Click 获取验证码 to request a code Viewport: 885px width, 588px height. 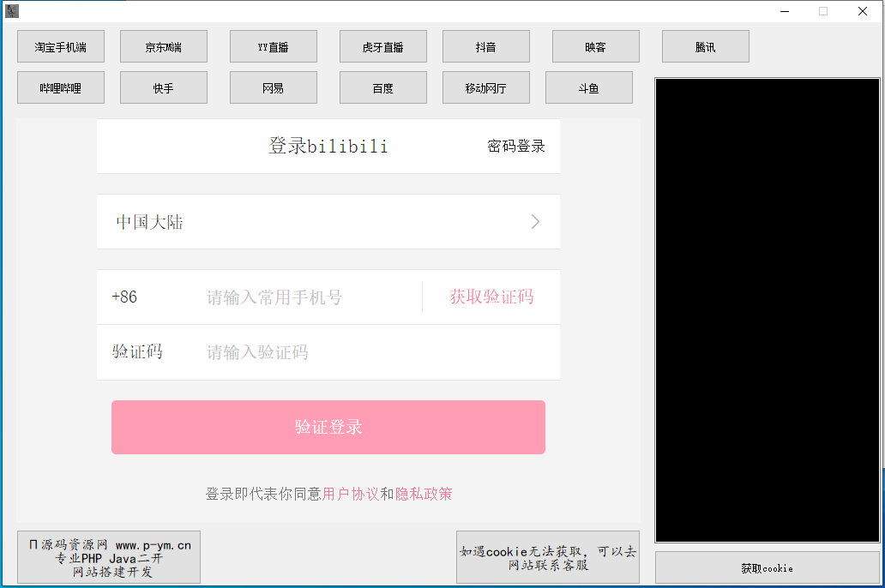point(491,297)
